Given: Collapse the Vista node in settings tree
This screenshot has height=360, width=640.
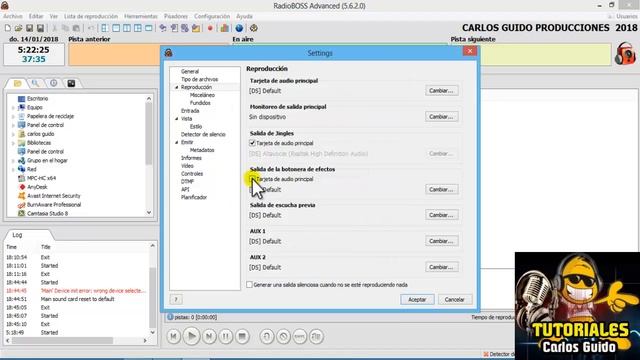Looking at the screenshot, I should click(x=177, y=119).
